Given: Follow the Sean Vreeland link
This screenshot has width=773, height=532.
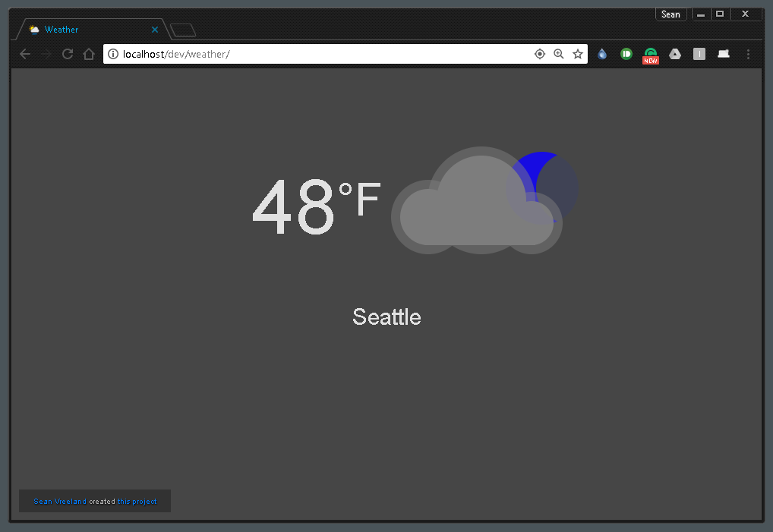Looking at the screenshot, I should tap(60, 501).
